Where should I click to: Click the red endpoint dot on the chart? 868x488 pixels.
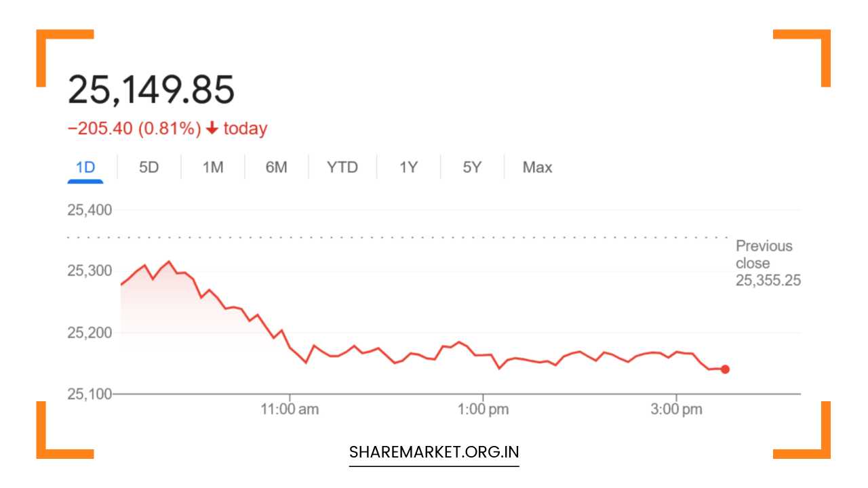click(x=724, y=369)
